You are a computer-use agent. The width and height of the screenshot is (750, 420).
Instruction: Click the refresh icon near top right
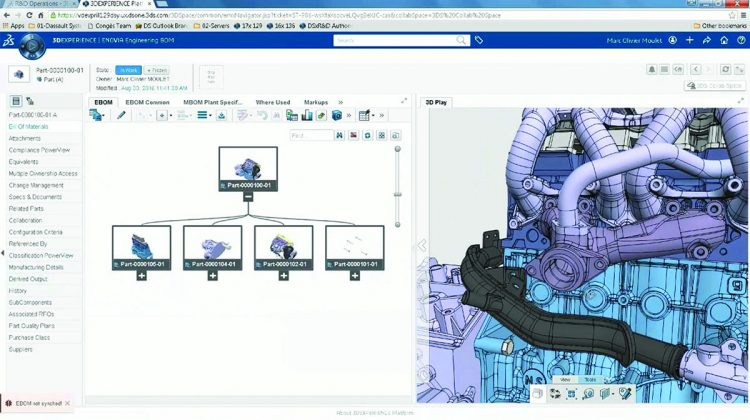tap(726, 69)
